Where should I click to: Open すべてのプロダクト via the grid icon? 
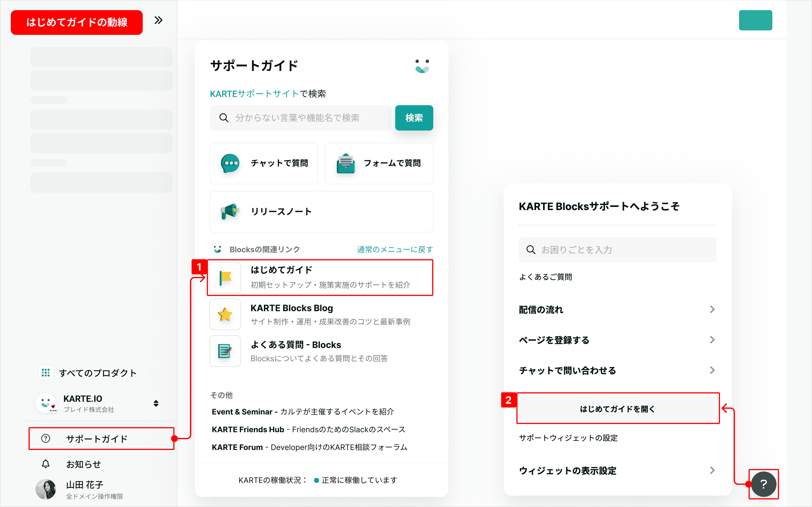(46, 373)
